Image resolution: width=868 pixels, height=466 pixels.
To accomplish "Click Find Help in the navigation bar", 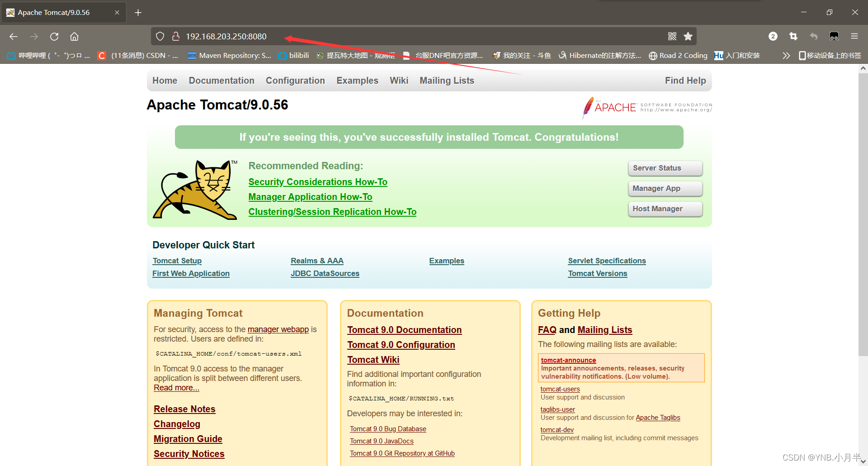I will coord(685,81).
